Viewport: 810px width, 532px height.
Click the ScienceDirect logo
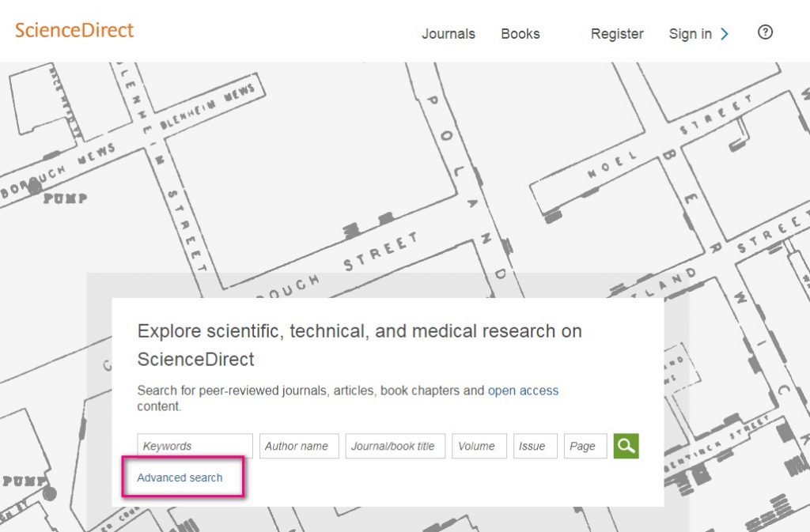point(74,30)
